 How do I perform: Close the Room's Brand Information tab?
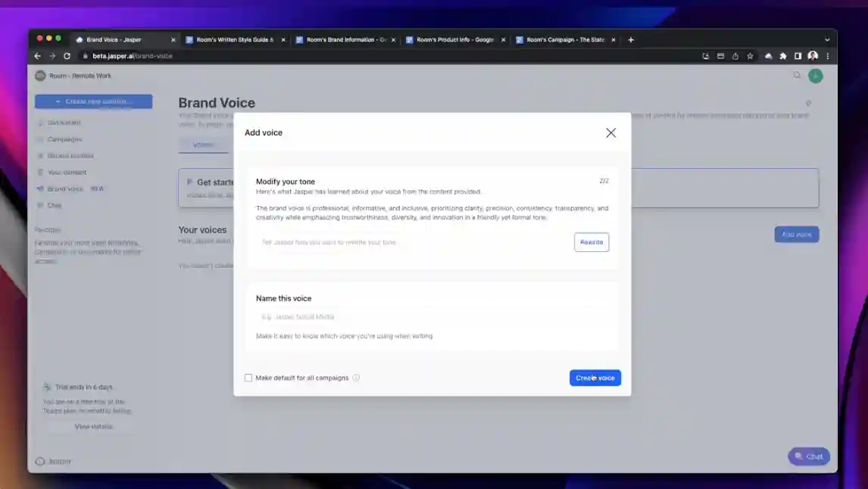tap(394, 40)
